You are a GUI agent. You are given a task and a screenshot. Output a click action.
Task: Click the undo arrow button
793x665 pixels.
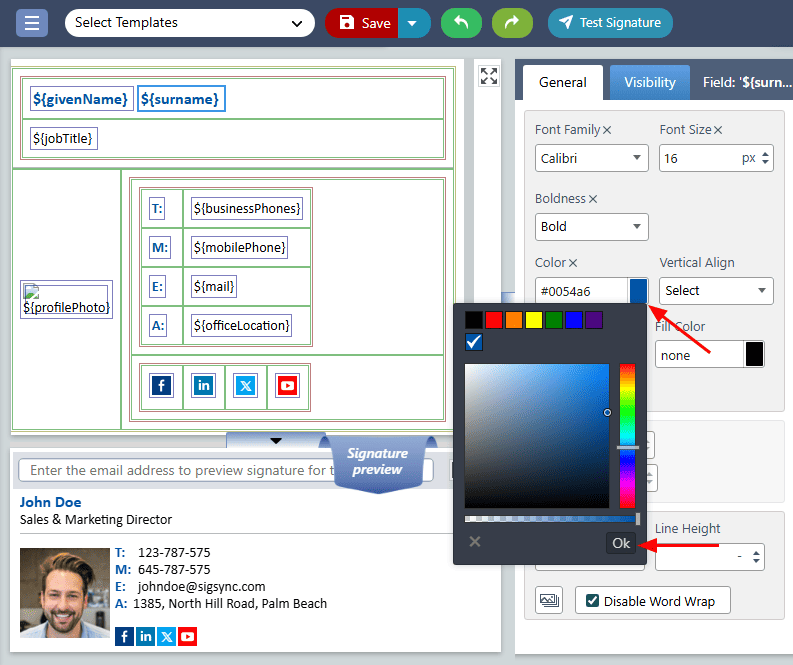pyautogui.click(x=461, y=22)
